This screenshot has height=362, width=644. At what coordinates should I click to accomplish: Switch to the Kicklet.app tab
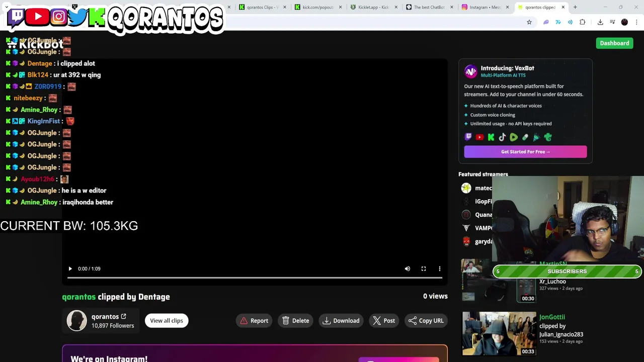pyautogui.click(x=373, y=7)
